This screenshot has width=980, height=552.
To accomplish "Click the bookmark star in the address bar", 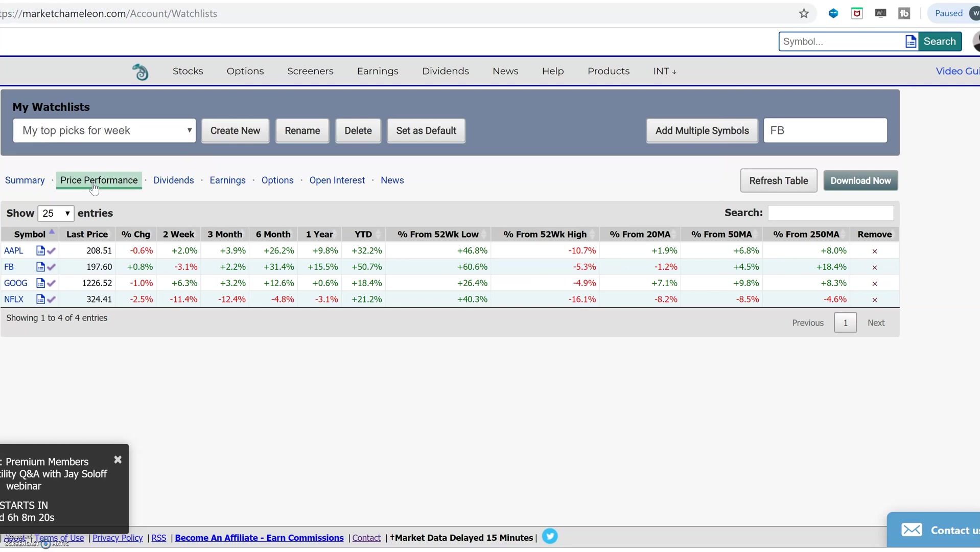I will [804, 13].
